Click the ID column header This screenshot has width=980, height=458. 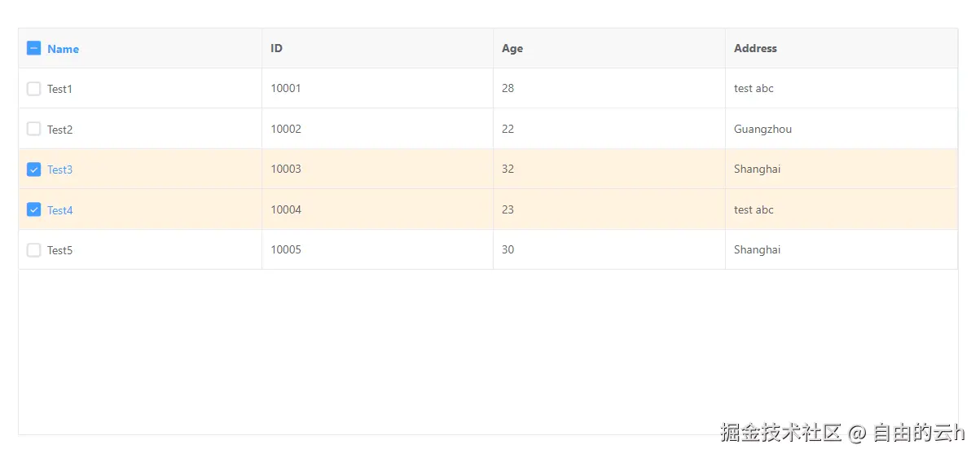tap(277, 49)
